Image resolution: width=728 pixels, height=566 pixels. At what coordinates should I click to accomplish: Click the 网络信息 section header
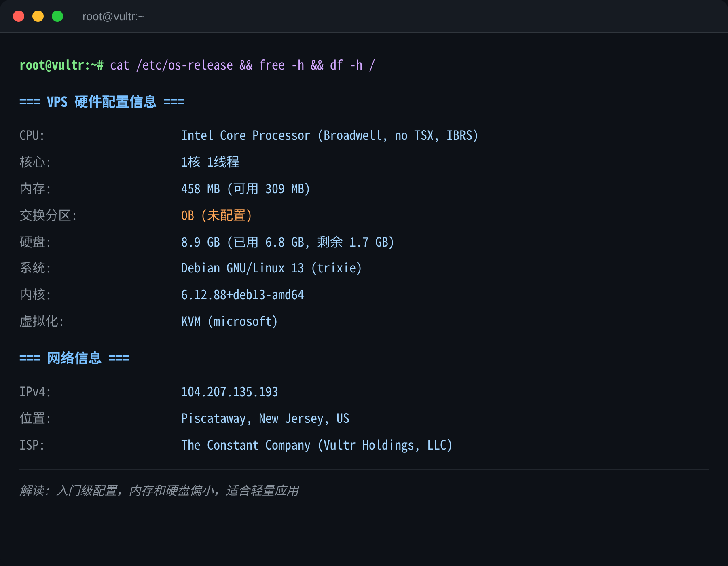[74, 358]
